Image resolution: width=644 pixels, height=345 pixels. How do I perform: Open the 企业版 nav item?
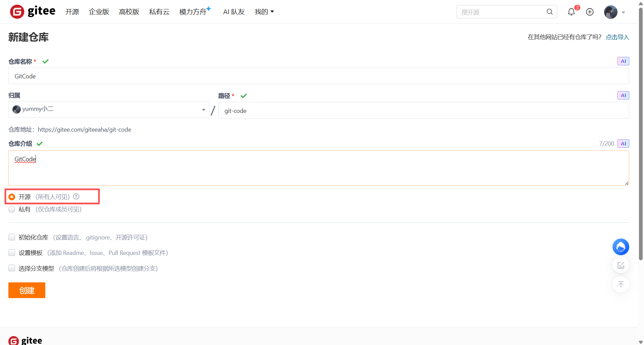[x=99, y=12]
